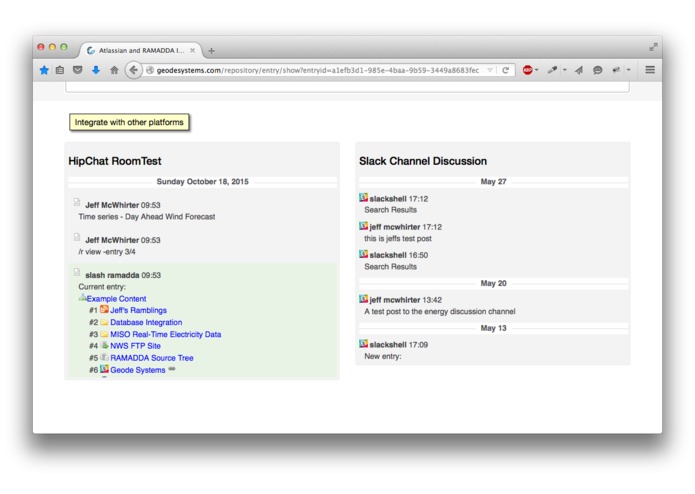The height and width of the screenshot is (494, 695).
Task: Click the 'Current entry:' text
Action: tap(102, 287)
